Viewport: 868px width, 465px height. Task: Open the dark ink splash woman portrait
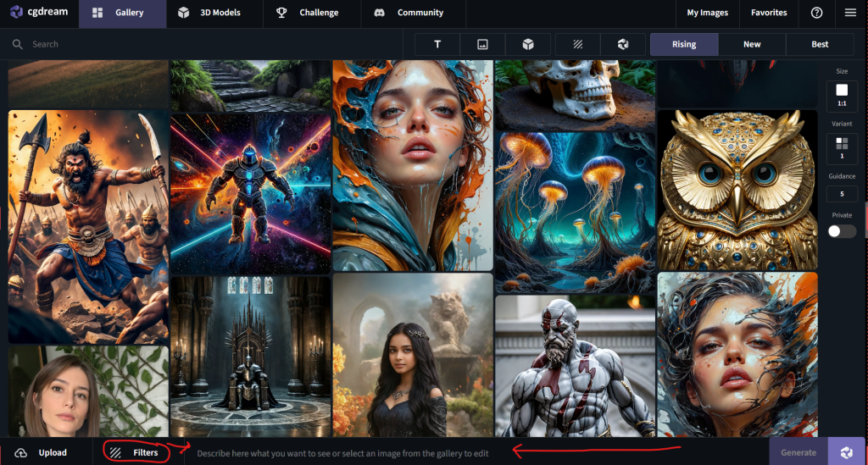pyautogui.click(x=737, y=354)
